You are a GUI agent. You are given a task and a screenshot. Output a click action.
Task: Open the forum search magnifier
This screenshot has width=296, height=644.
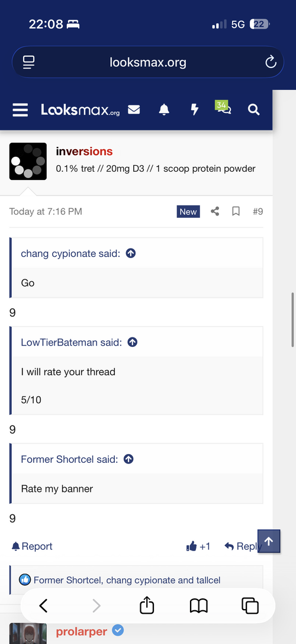pyautogui.click(x=254, y=110)
